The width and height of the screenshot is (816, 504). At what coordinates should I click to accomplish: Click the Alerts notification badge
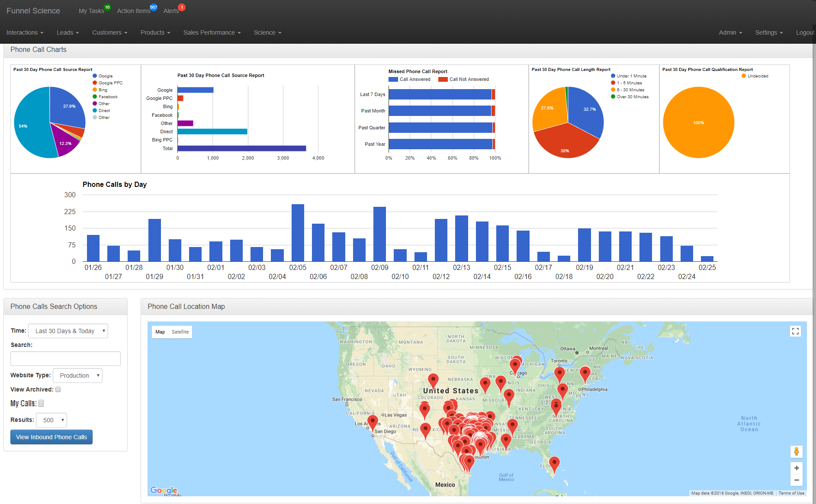pos(182,7)
